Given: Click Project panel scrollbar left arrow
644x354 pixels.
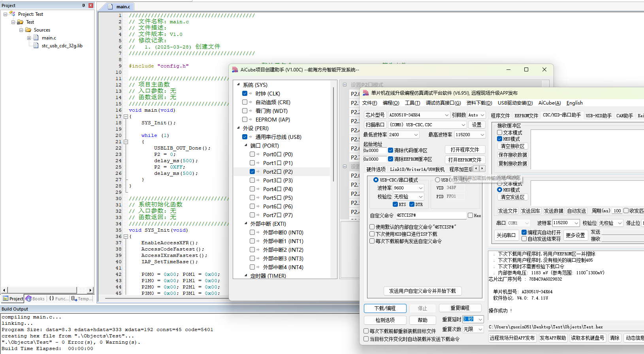Looking at the screenshot, I should pos(4,290).
